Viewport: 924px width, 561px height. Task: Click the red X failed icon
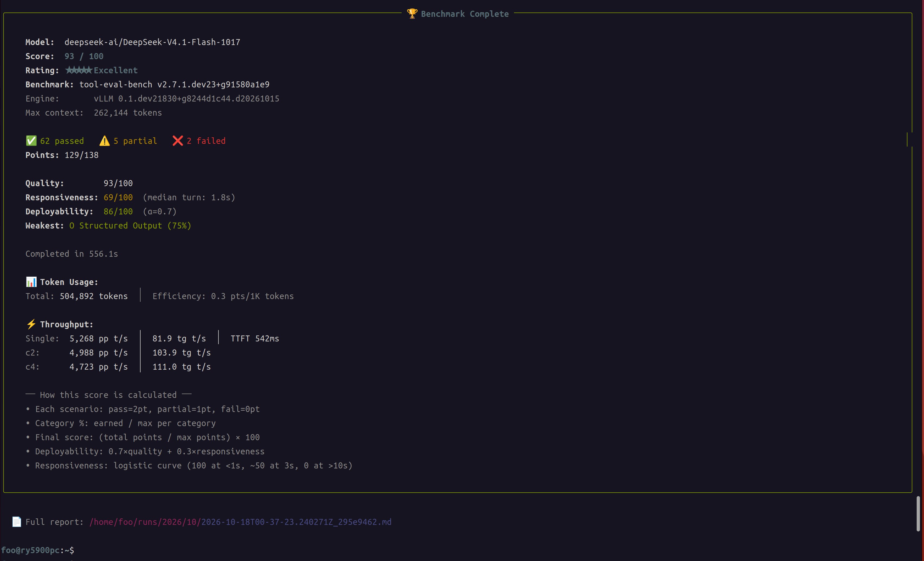(178, 141)
